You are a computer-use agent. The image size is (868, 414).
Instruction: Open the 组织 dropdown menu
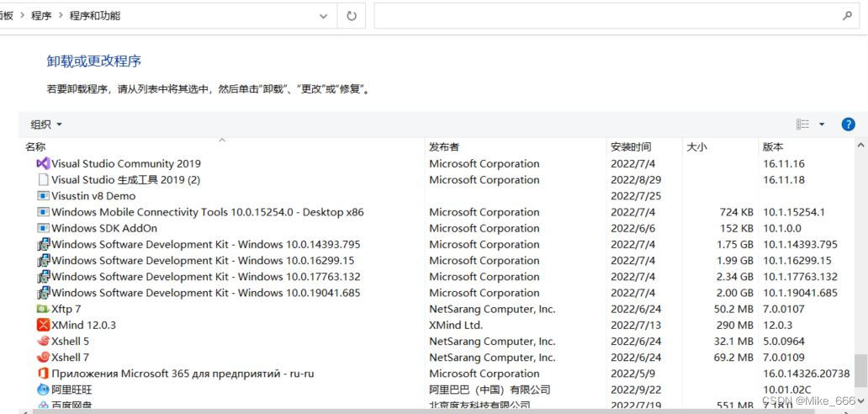(46, 125)
